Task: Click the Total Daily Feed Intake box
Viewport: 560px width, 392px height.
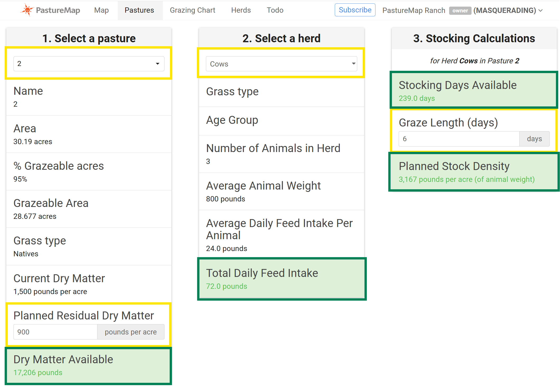Action: pos(282,279)
